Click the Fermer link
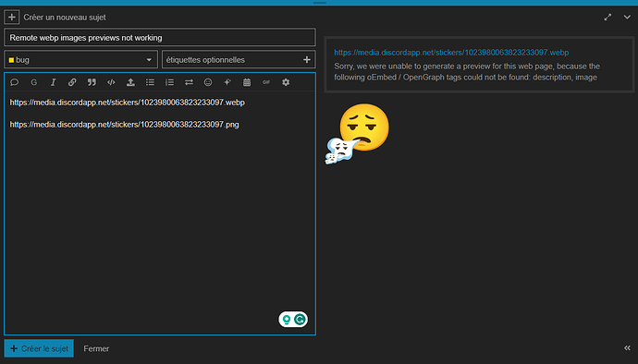Image resolution: width=638 pixels, height=364 pixels. pos(96,348)
